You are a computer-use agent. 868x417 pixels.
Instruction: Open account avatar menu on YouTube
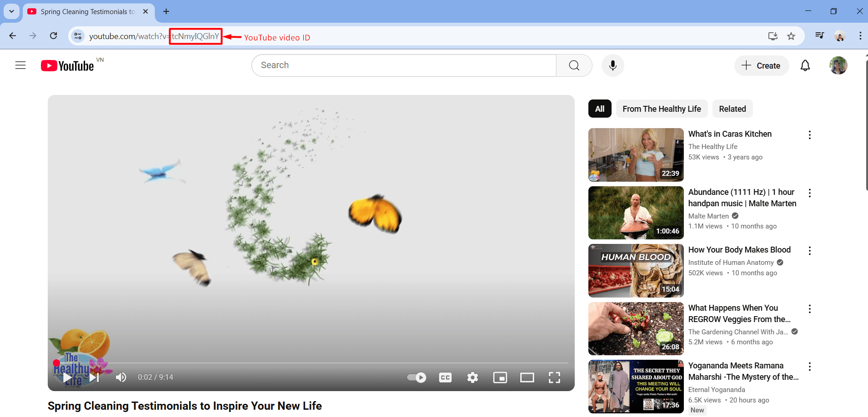pyautogui.click(x=838, y=65)
